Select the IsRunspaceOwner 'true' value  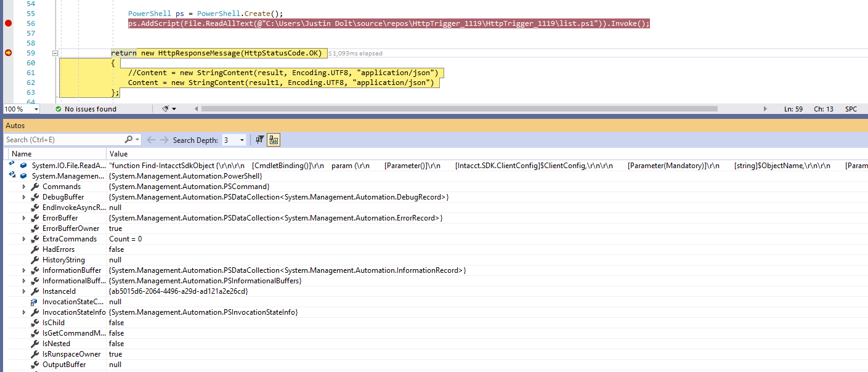pyautogui.click(x=116, y=354)
